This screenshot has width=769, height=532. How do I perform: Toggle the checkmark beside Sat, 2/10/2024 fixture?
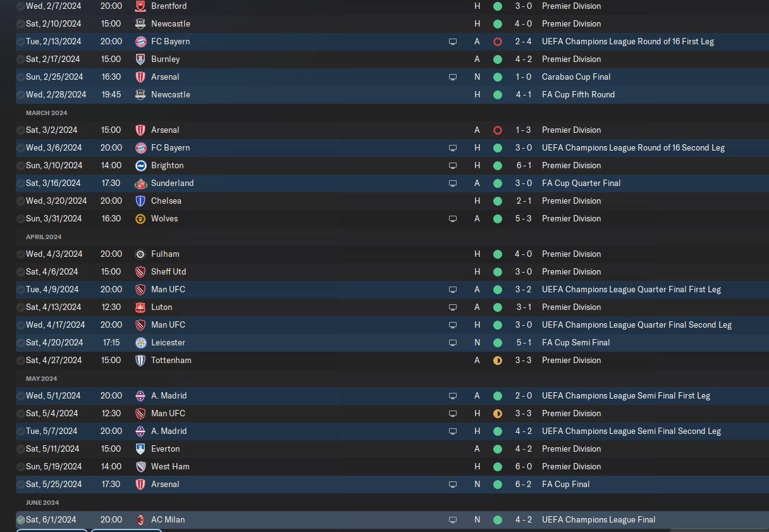point(21,23)
